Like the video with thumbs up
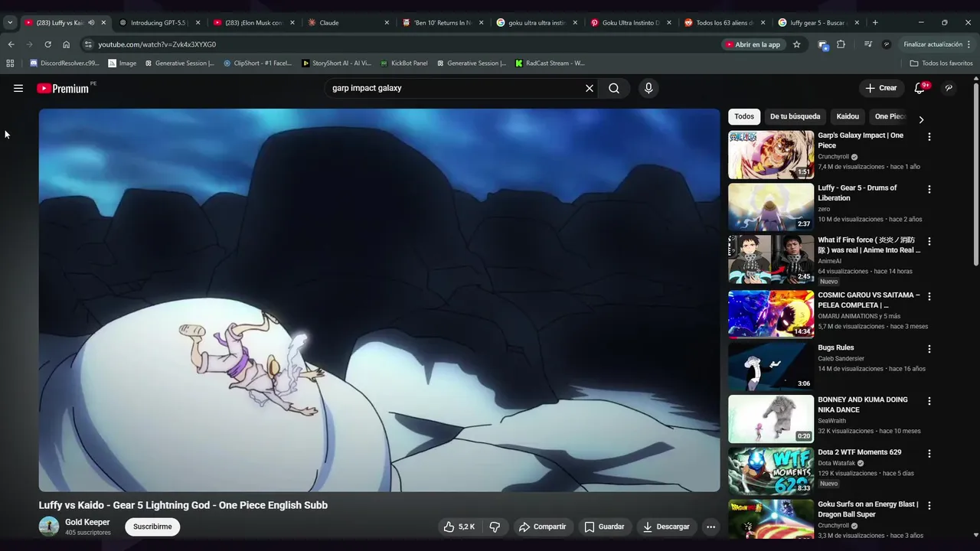This screenshot has height=551, width=980. [x=459, y=527]
